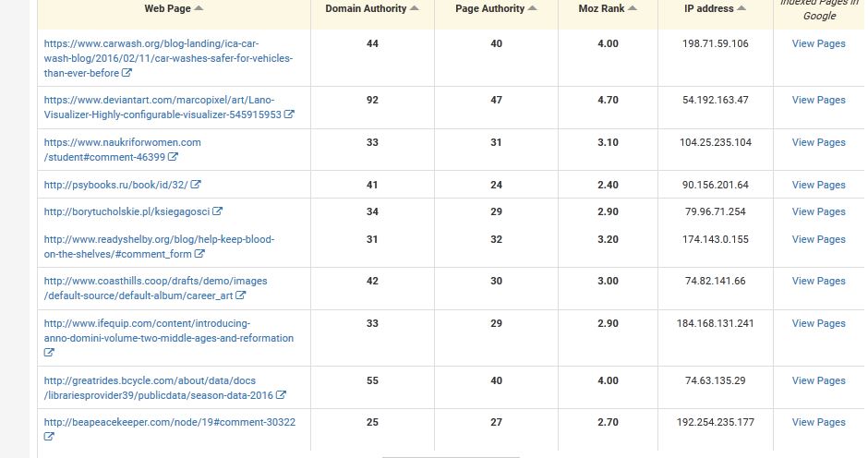The width and height of the screenshot is (868, 458).
Task: Open the borytucholskie.pl ksiegagosci link
Action: (127, 212)
